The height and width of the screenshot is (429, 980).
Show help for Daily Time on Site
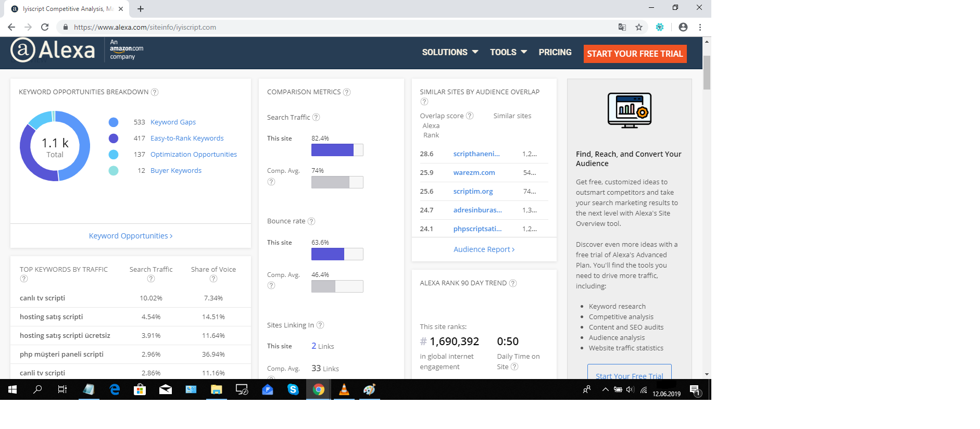(x=514, y=367)
